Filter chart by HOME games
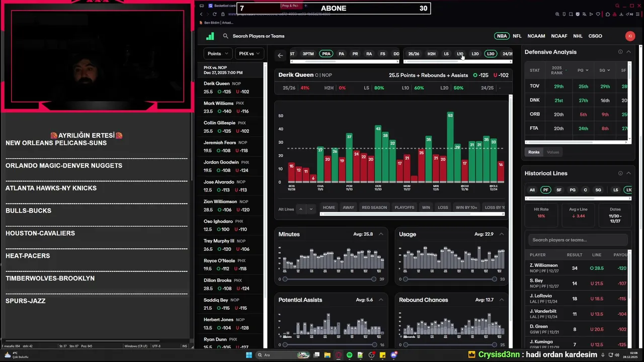The height and width of the screenshot is (362, 644). [329, 207]
